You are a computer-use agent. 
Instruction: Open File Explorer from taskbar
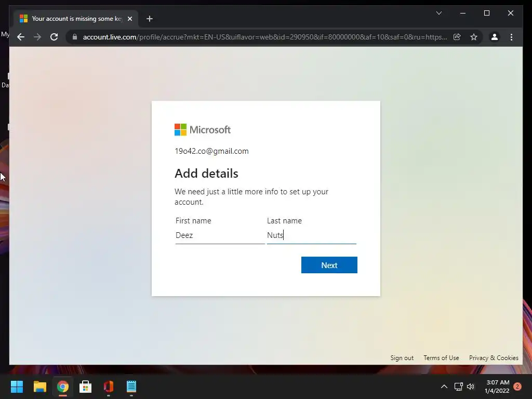click(39, 387)
